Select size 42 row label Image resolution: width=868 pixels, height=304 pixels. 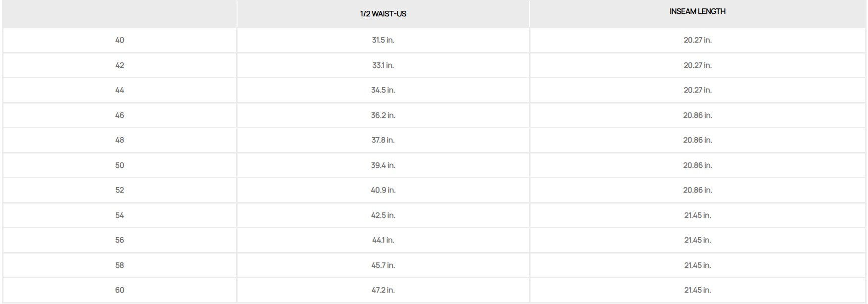(120, 65)
